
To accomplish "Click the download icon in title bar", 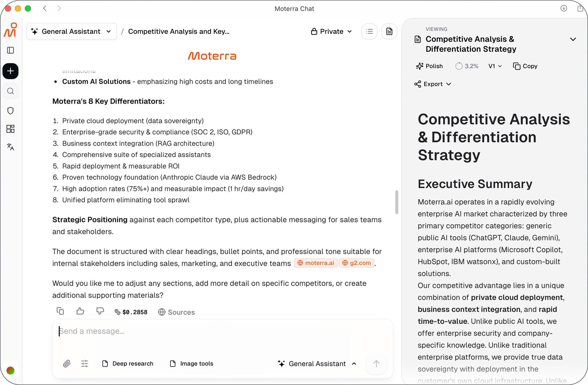I will pos(564,8).
